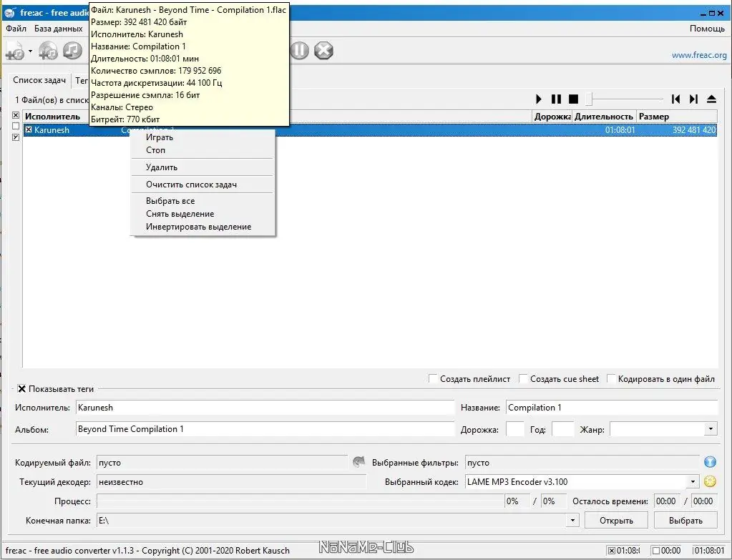Click the add audio files toolbar icon
The width and height of the screenshot is (732, 560).
click(16, 51)
